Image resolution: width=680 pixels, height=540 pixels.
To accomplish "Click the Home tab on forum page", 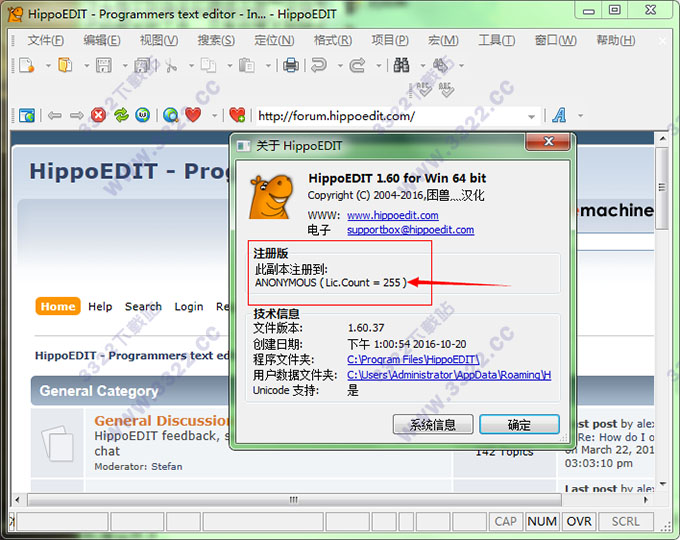I will tap(58, 306).
